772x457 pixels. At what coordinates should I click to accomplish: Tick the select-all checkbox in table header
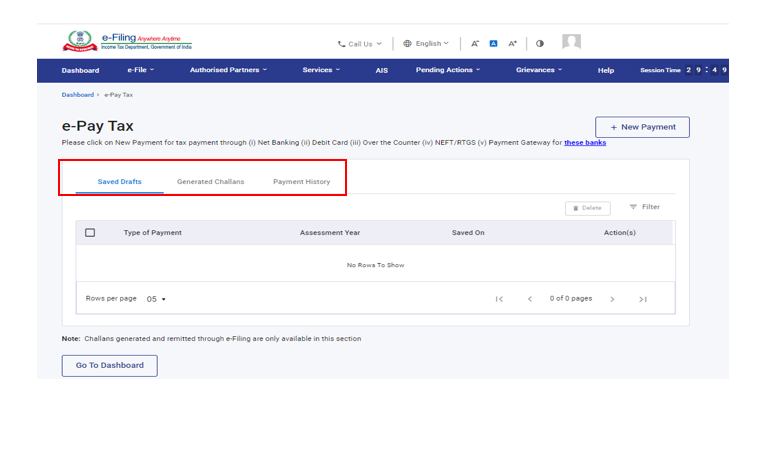(90, 233)
